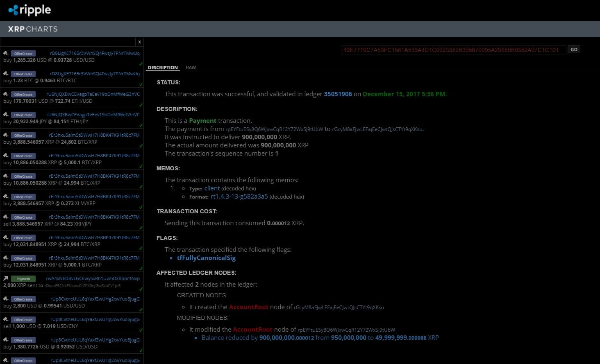Switch to the RAW tab
Screen dimensions: 600x364
tap(191, 68)
